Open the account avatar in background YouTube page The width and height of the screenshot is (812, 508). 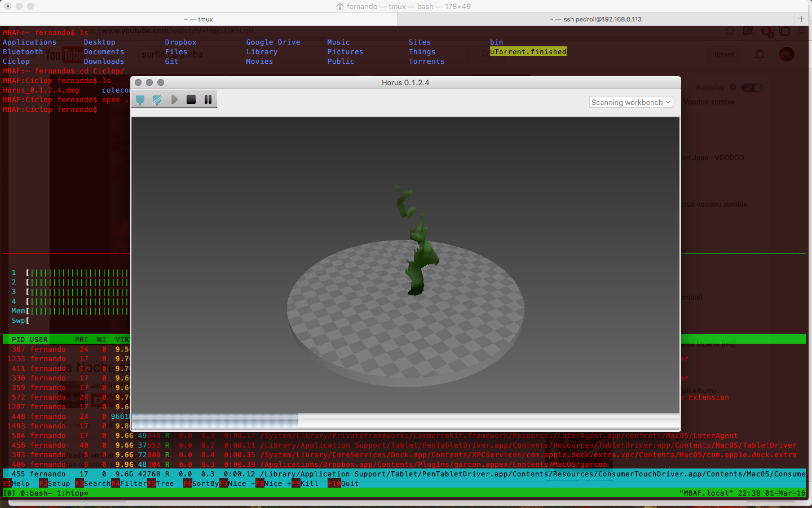click(787, 54)
